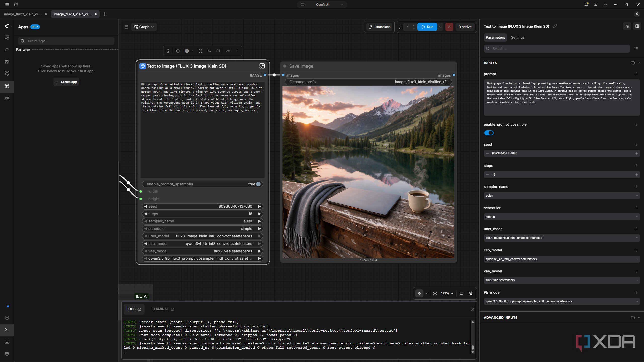The height and width of the screenshot is (362, 644).
Task: Open the ComfyUI title bar dropdown
Action: tap(322, 5)
